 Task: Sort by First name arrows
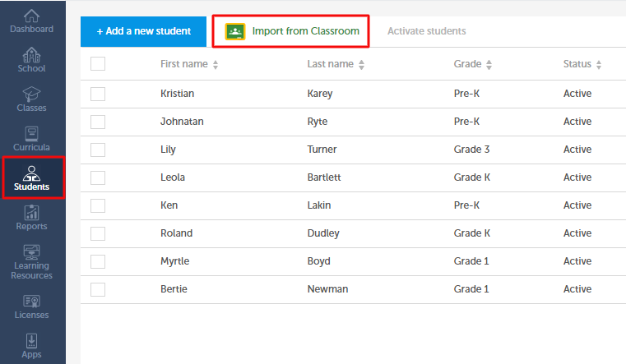(x=216, y=65)
